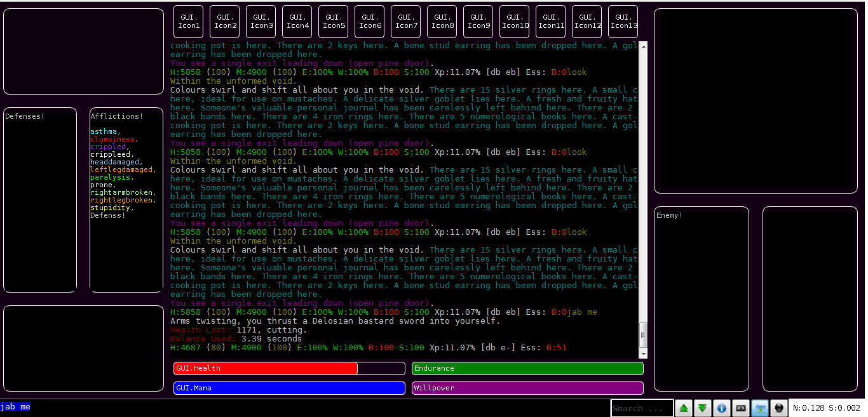Click the network latency N:0.128 readout
Screen dimensions: 868x417
pyautogui.click(x=808, y=408)
